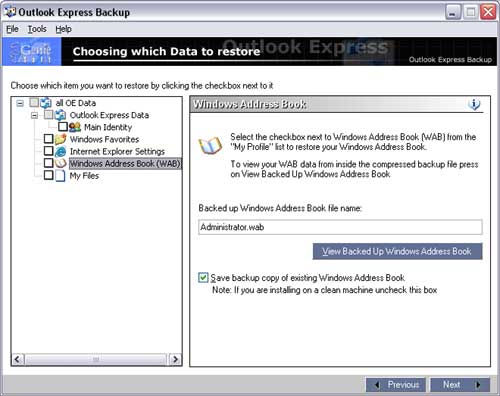The image size is (500, 396).
Task: Select the Windows Favorites tree label
Action: [x=104, y=139]
